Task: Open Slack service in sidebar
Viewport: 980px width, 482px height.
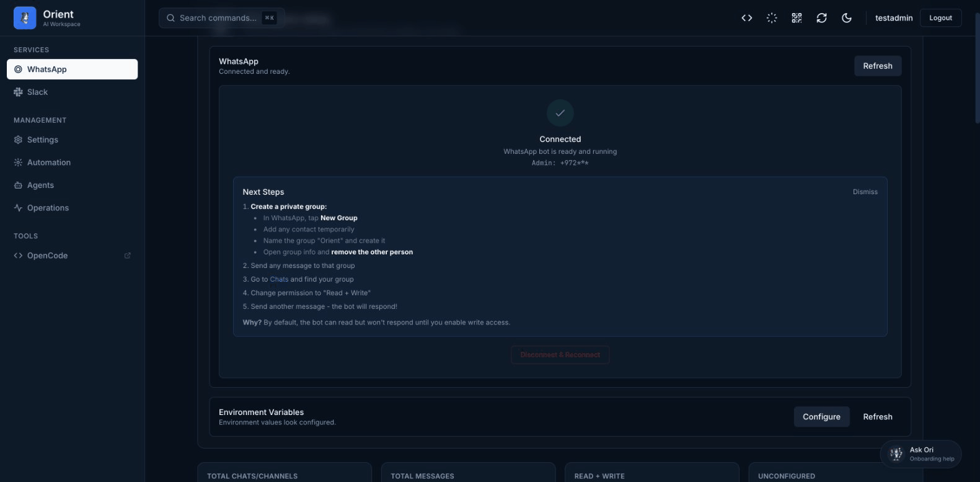Action: pyautogui.click(x=37, y=92)
